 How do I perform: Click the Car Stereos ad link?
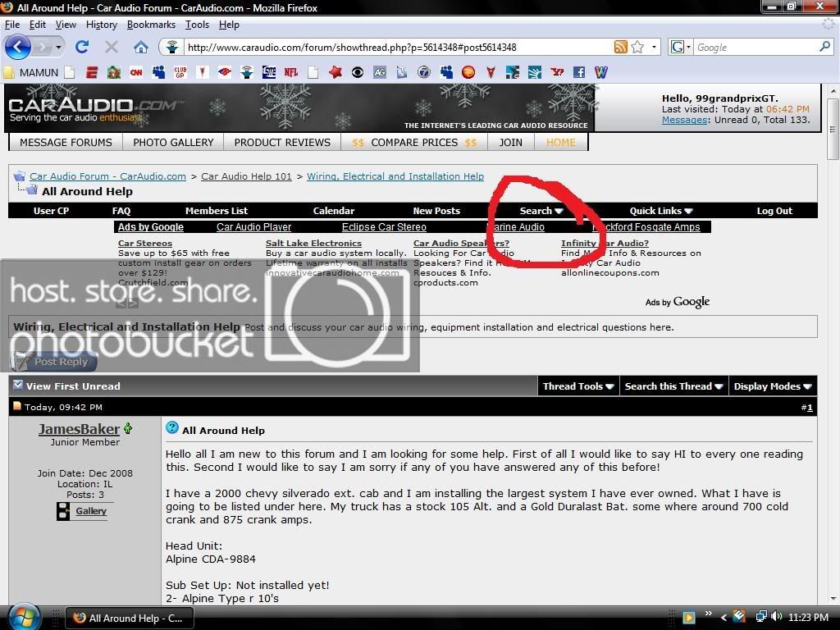145,243
